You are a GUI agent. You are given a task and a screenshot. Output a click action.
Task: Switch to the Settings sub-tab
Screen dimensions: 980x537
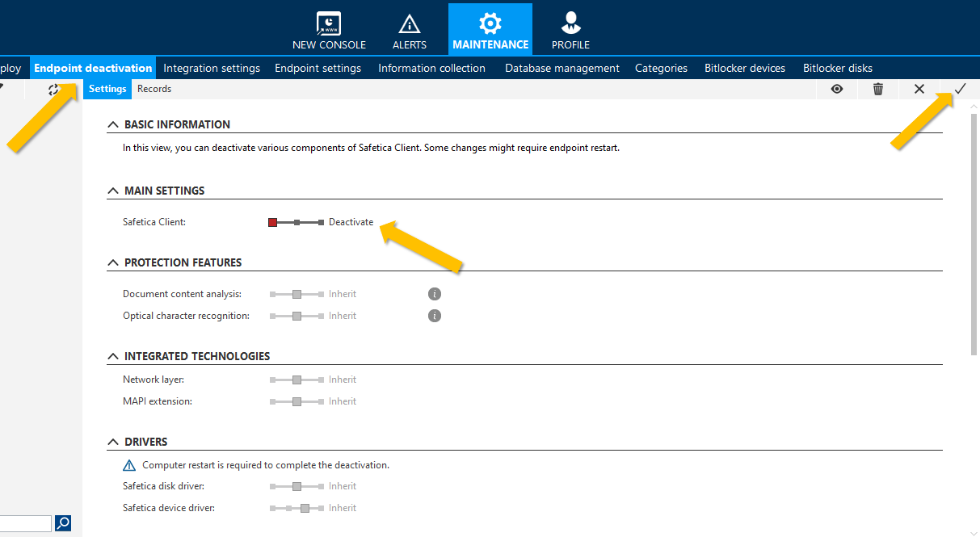tap(107, 89)
